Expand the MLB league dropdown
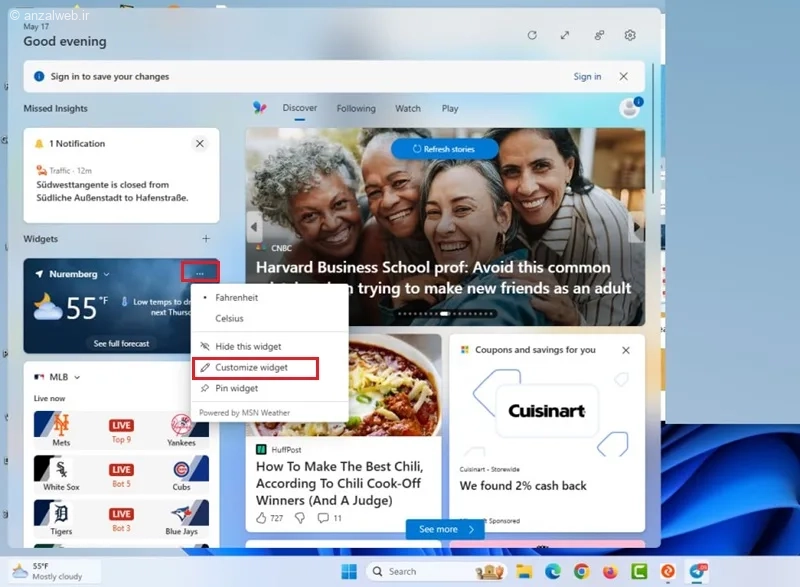 tap(77, 377)
